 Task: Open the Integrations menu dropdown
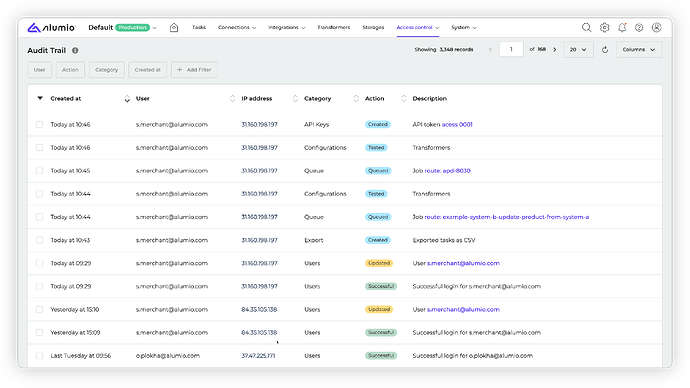(286, 28)
